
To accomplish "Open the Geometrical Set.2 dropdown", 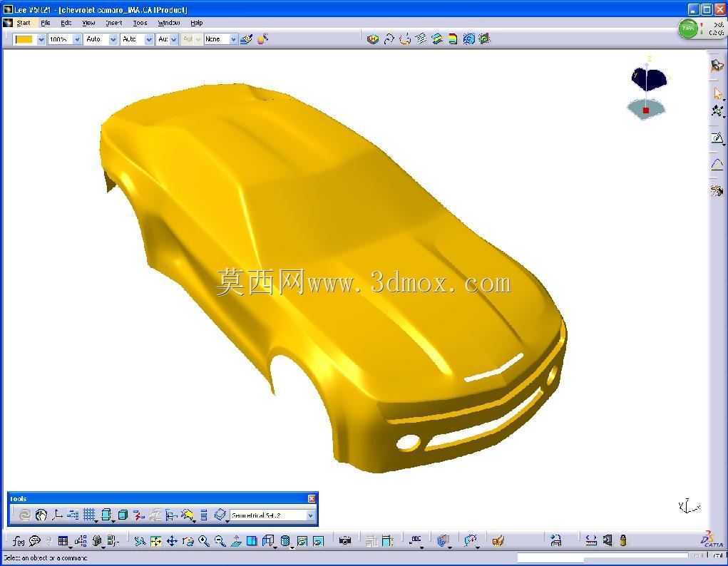I will (311, 515).
